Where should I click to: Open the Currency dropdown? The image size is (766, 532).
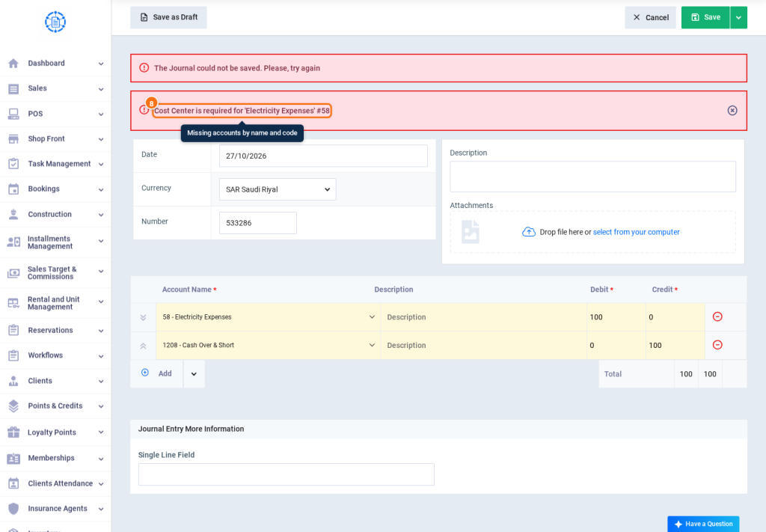[x=278, y=189]
